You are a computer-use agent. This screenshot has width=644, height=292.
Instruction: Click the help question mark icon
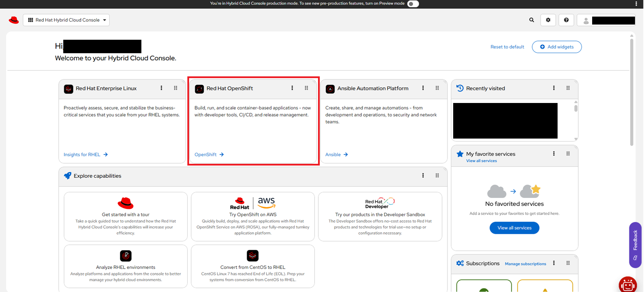tap(566, 20)
